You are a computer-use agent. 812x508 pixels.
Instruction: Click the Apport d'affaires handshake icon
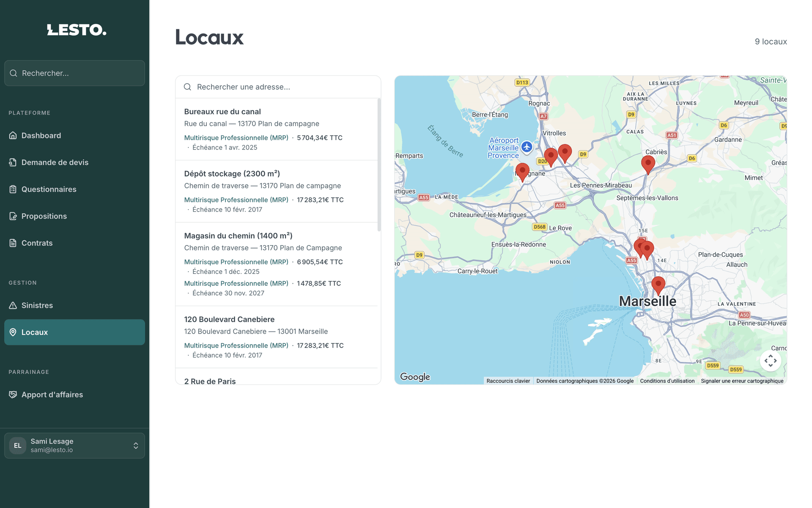[x=13, y=395]
